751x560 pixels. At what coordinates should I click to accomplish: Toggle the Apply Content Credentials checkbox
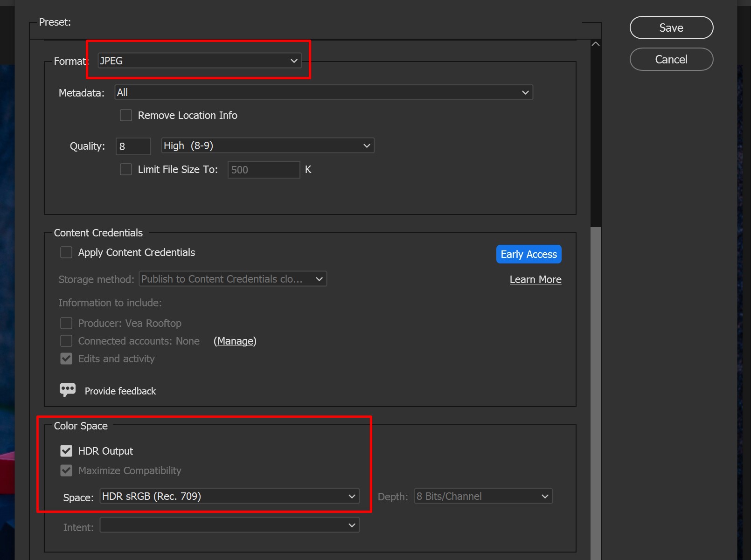(x=66, y=252)
